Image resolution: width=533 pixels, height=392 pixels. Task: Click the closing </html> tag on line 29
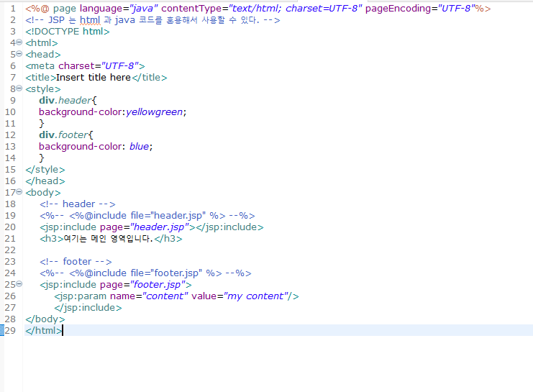coord(43,330)
